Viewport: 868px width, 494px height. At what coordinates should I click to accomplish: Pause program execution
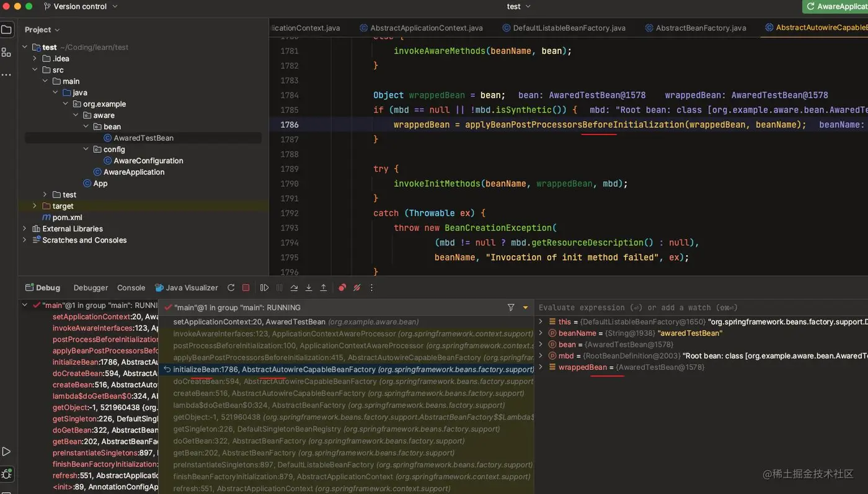point(279,288)
